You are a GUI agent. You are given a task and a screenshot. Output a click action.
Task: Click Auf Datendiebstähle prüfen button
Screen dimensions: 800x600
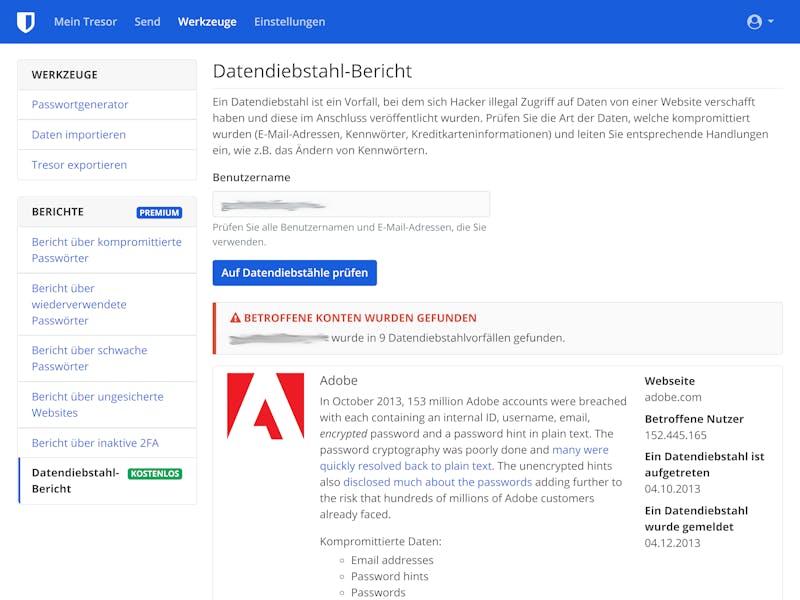coord(294,273)
